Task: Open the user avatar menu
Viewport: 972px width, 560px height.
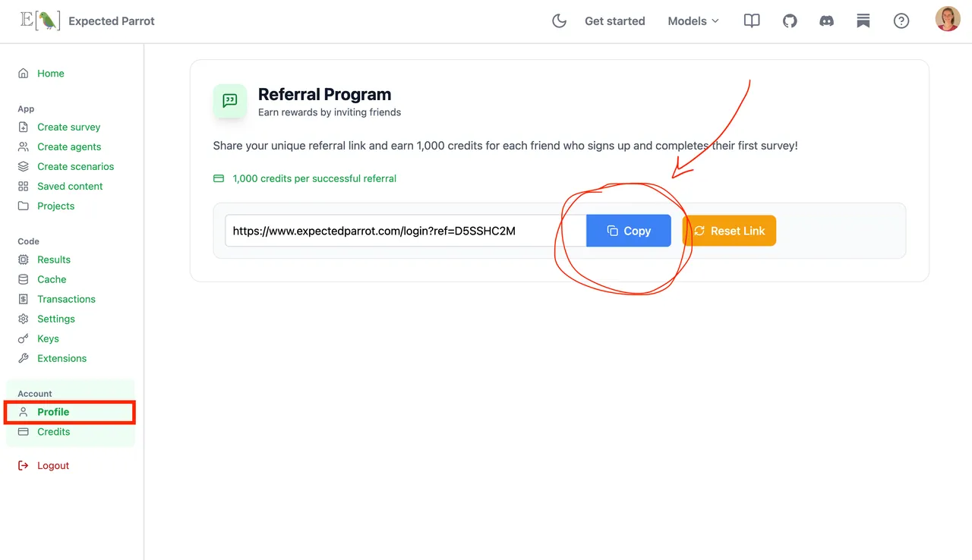Action: pos(948,19)
